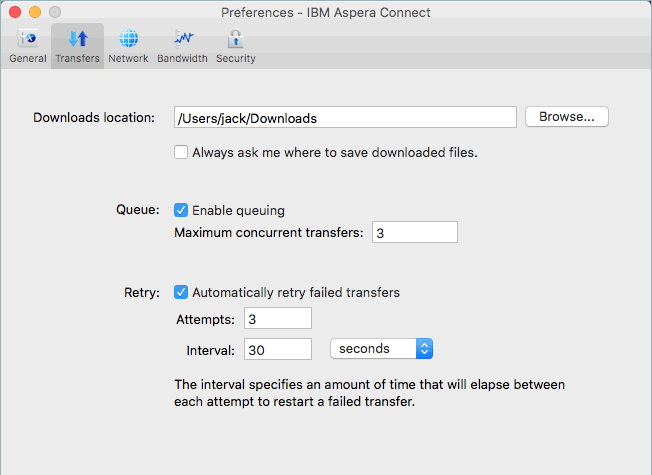652x475 pixels.
Task: Click the yellow minimize window button
Action: [35, 12]
